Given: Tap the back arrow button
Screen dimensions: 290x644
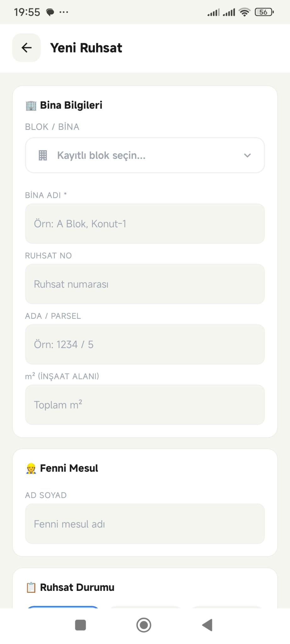Looking at the screenshot, I should pos(26,48).
